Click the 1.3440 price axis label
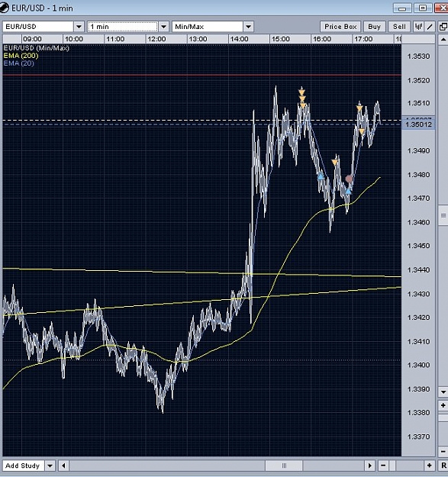 coord(418,270)
